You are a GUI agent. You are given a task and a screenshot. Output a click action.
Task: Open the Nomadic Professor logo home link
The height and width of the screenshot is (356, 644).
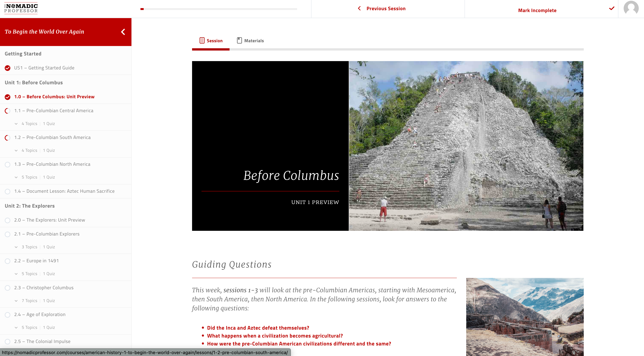coord(21,8)
